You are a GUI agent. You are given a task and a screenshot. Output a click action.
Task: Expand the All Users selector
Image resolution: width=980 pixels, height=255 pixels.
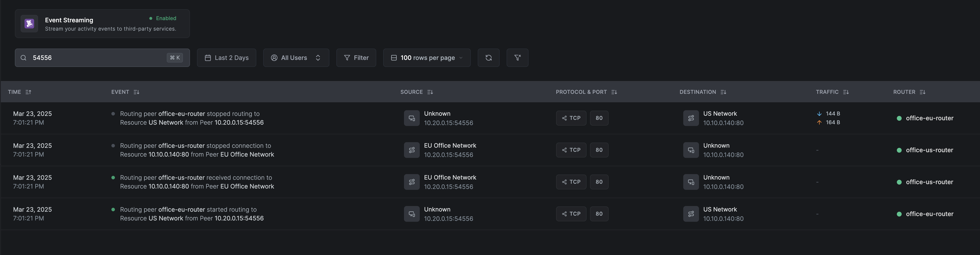pos(296,58)
